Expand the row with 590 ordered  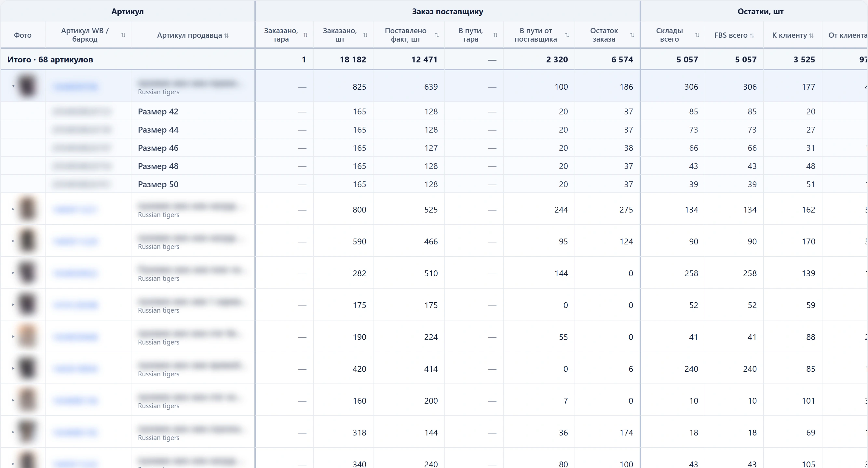tap(13, 241)
